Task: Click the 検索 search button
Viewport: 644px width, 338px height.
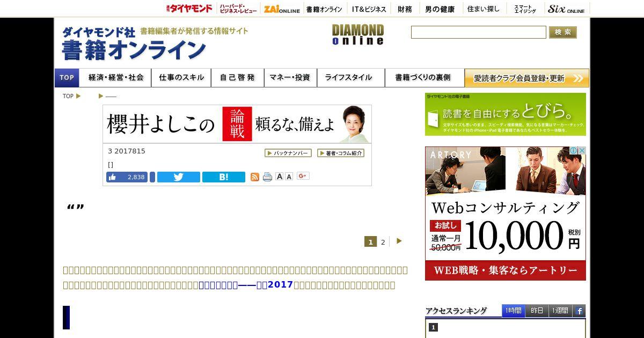Action: pos(562,32)
